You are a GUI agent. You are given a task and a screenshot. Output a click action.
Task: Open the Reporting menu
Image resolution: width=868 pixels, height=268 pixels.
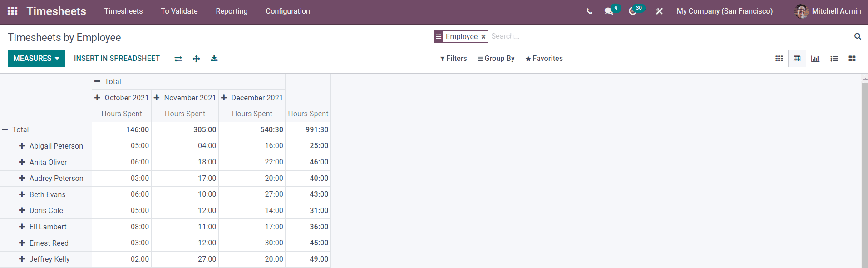(x=232, y=11)
